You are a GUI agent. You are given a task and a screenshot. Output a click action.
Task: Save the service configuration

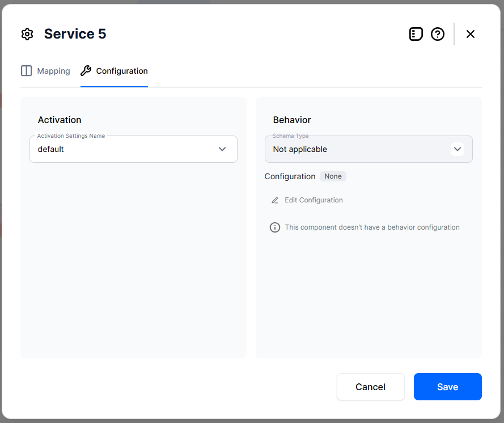pos(448,387)
